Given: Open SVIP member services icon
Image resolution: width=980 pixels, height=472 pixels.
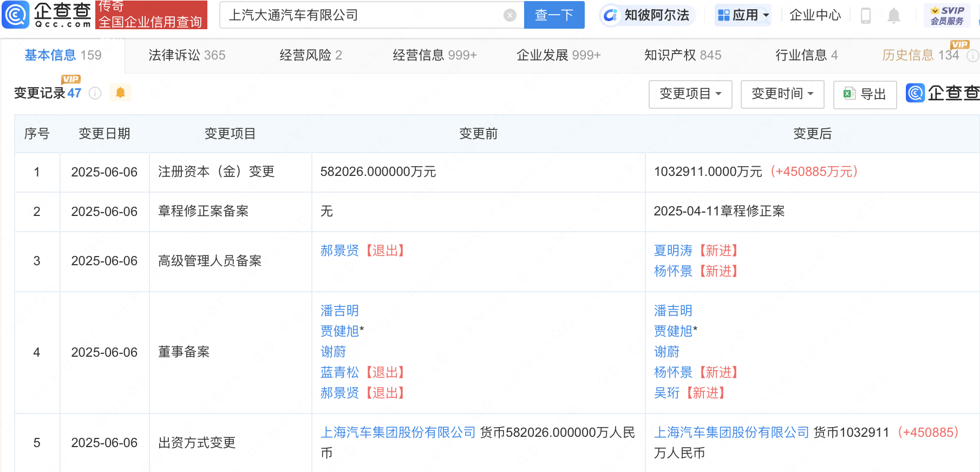Looking at the screenshot, I should (947, 15).
